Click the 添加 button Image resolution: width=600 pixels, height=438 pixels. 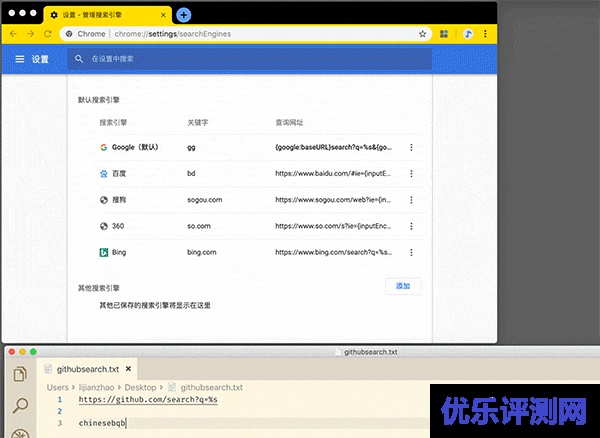(x=403, y=286)
